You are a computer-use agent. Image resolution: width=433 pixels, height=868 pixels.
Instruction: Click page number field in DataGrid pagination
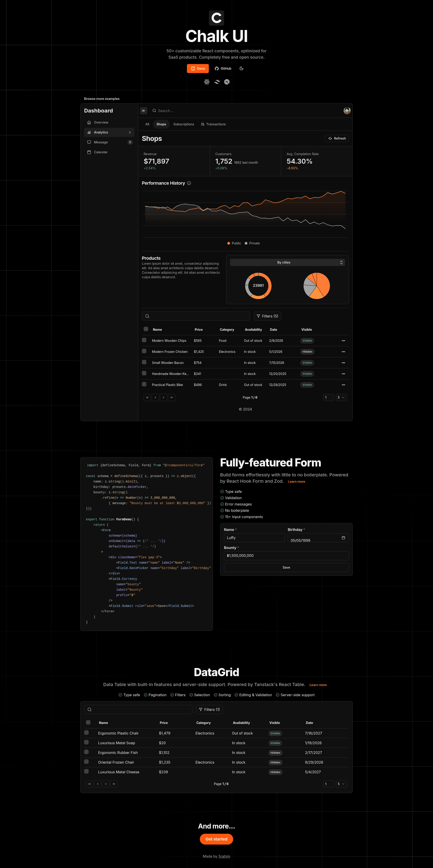coord(328,784)
